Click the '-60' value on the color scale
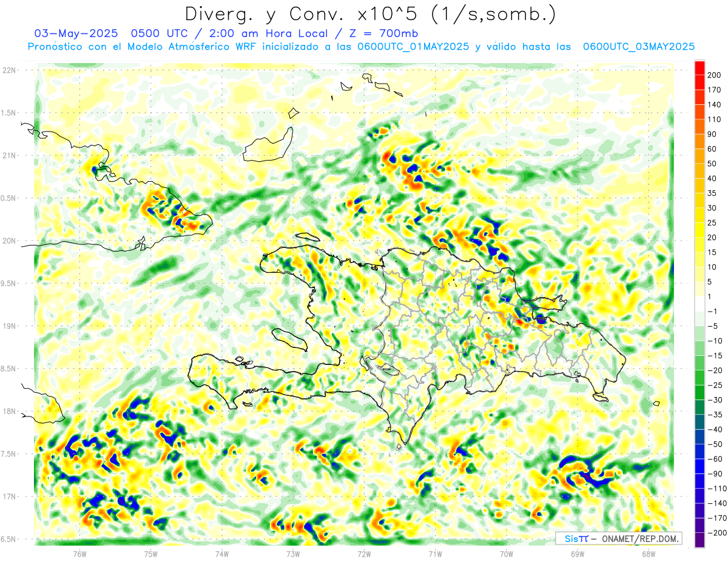 click(714, 459)
